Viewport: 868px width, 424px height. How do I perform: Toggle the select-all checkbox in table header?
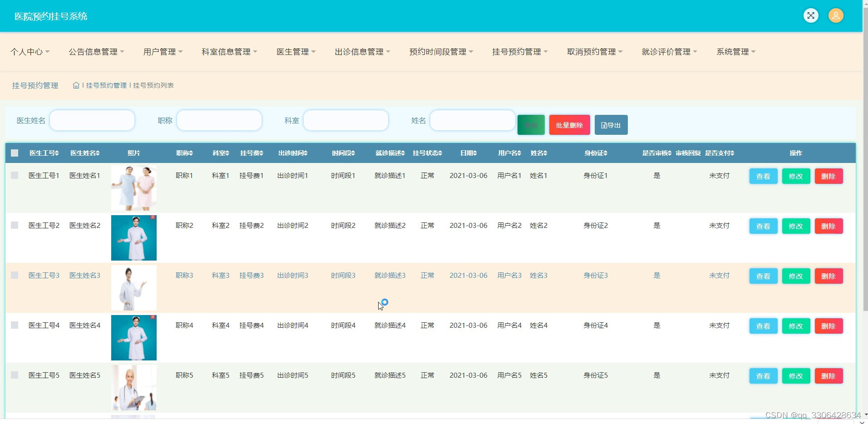pyautogui.click(x=15, y=153)
